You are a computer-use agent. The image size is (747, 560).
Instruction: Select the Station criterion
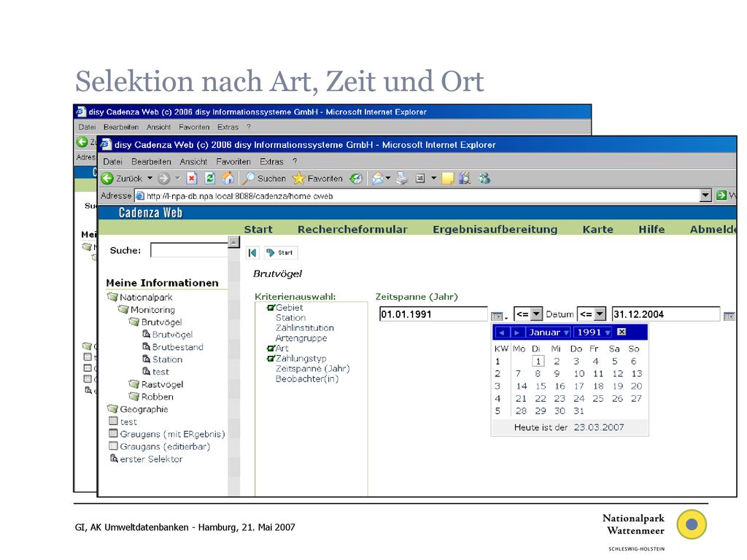tap(290, 318)
